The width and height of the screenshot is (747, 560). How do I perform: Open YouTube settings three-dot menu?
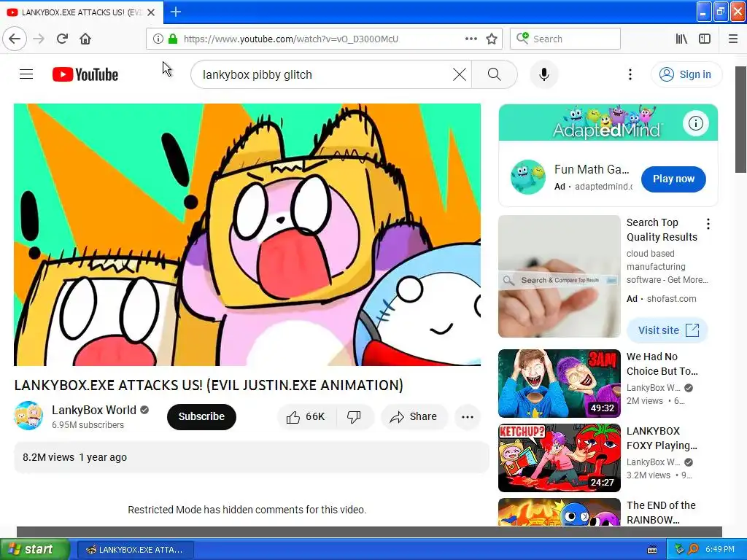click(630, 74)
